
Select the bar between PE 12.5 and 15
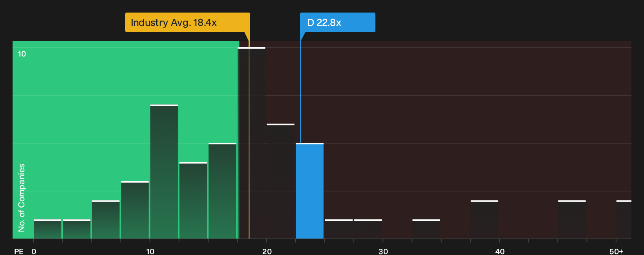193,200
